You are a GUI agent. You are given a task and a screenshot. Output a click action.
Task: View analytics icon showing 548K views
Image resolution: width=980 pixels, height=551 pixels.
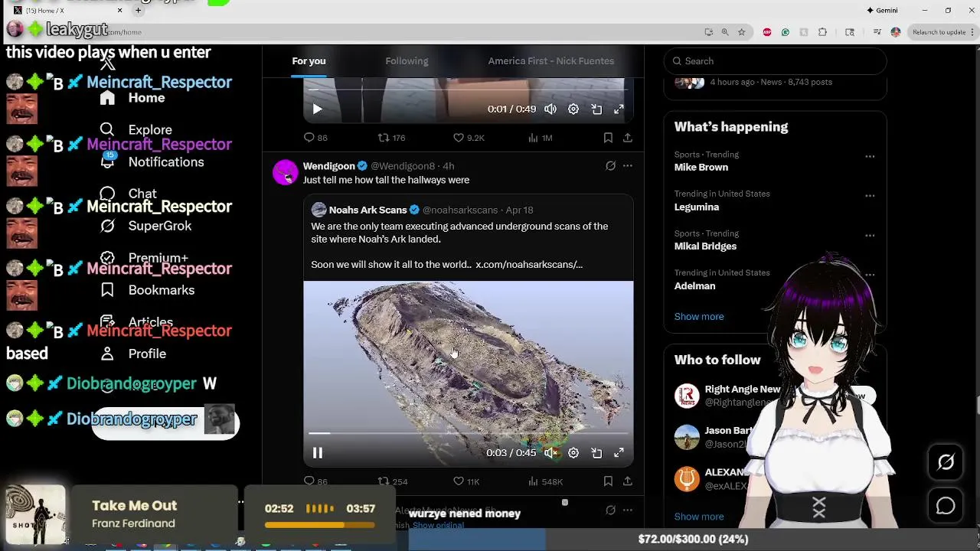click(533, 481)
